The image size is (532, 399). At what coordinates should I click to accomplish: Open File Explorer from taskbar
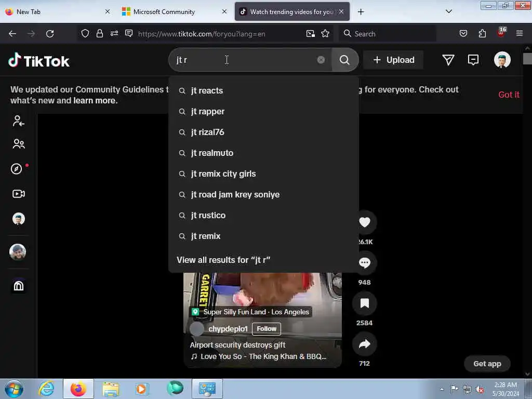(x=111, y=389)
